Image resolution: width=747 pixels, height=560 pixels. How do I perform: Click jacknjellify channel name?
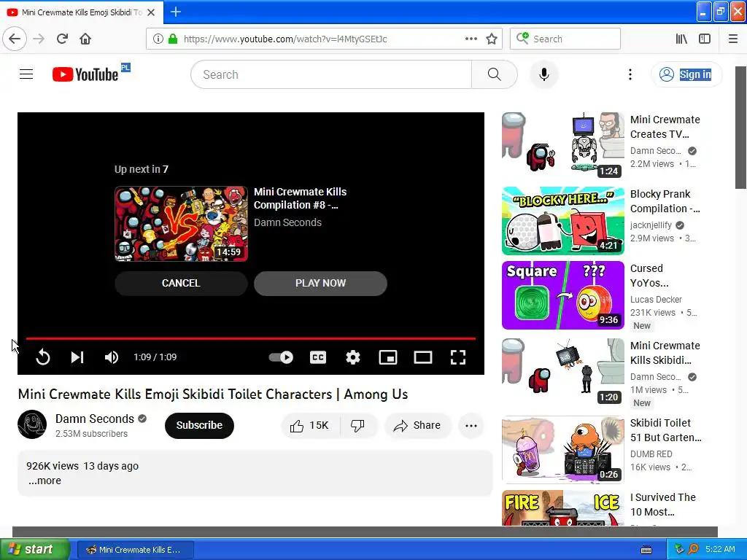click(x=651, y=225)
